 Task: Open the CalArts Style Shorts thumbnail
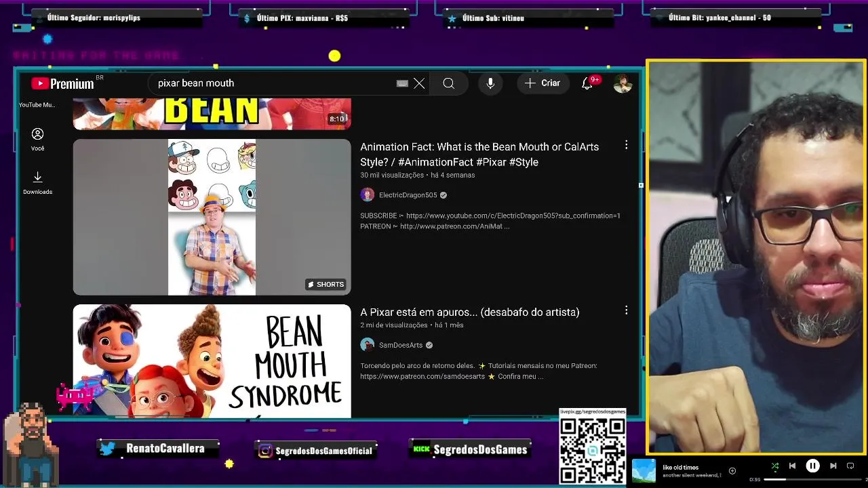(x=212, y=217)
